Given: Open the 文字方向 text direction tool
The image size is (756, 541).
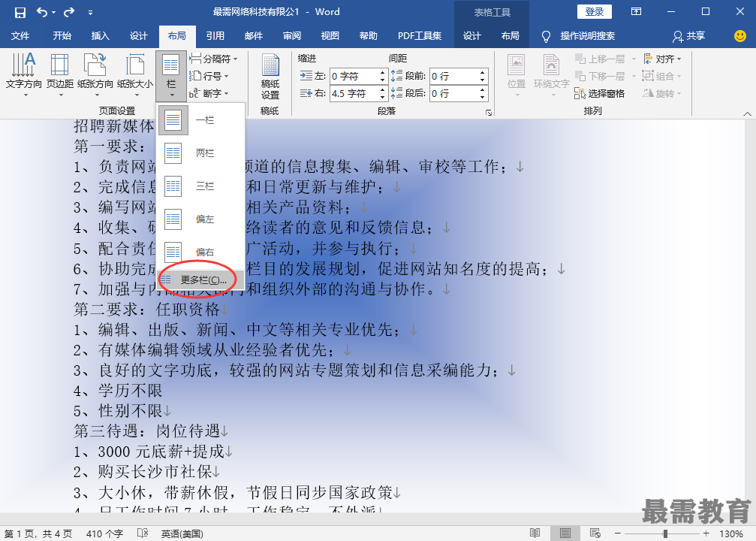Looking at the screenshot, I should pyautogui.click(x=23, y=75).
